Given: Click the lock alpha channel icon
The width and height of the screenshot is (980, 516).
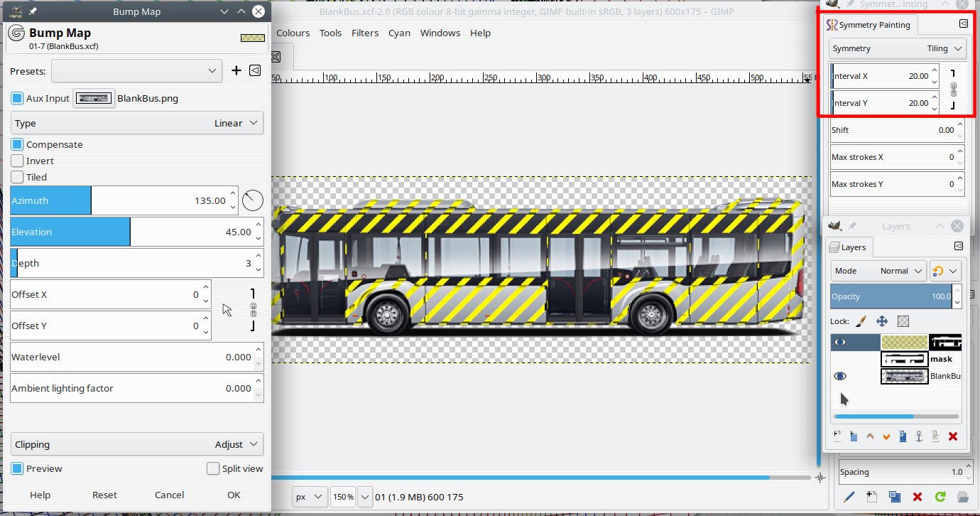Looking at the screenshot, I should pyautogui.click(x=903, y=321).
